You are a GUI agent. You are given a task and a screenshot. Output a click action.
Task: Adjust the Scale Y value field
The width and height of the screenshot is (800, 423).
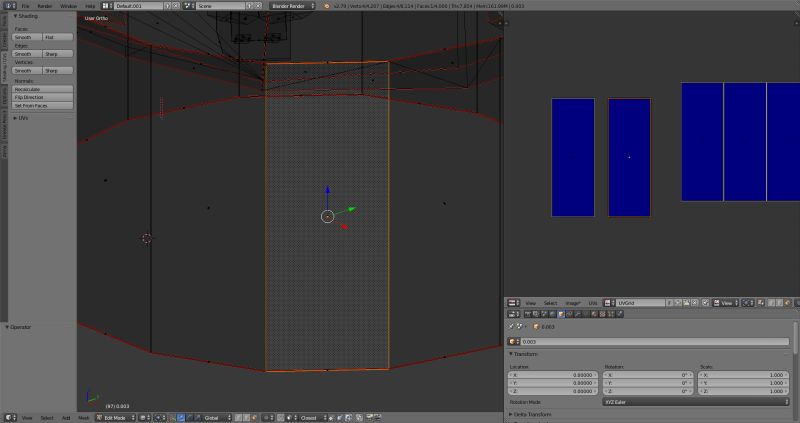(743, 383)
